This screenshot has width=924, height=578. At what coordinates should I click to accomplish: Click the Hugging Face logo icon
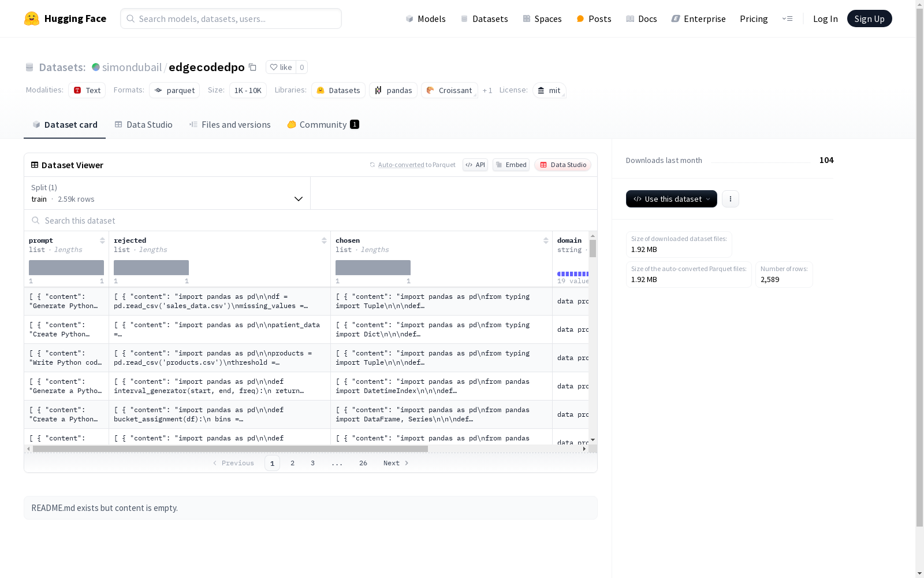click(x=32, y=18)
